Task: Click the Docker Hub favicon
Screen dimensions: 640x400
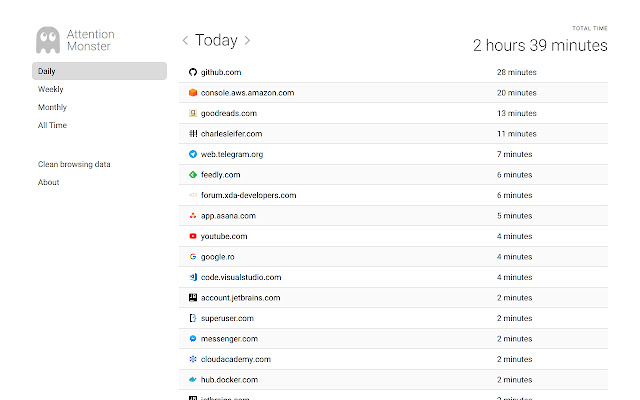Action: coord(193,380)
